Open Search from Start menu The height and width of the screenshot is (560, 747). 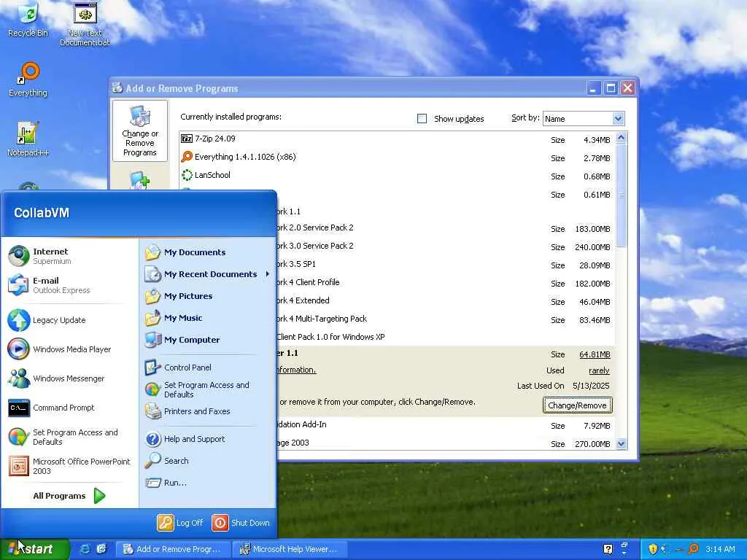208,461
